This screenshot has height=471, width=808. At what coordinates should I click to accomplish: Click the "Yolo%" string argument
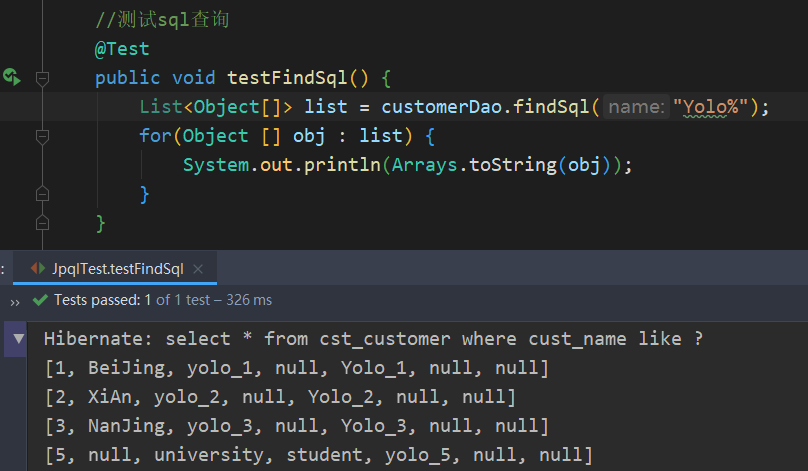[710, 107]
